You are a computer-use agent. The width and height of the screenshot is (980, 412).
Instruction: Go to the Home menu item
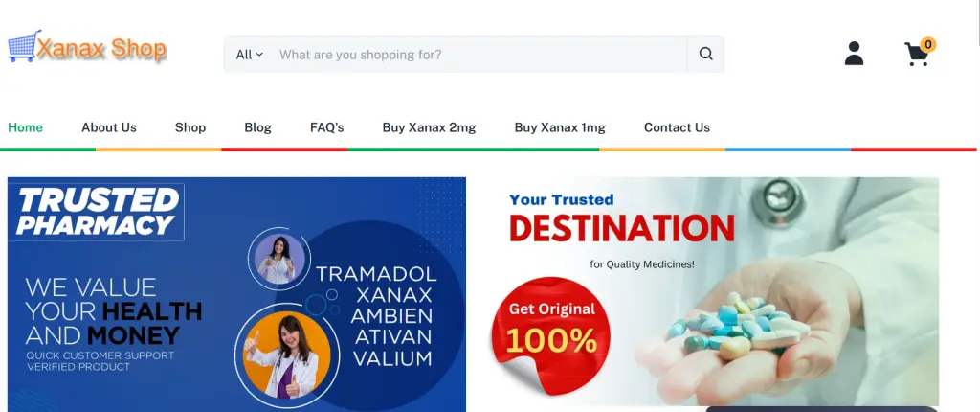[26, 127]
